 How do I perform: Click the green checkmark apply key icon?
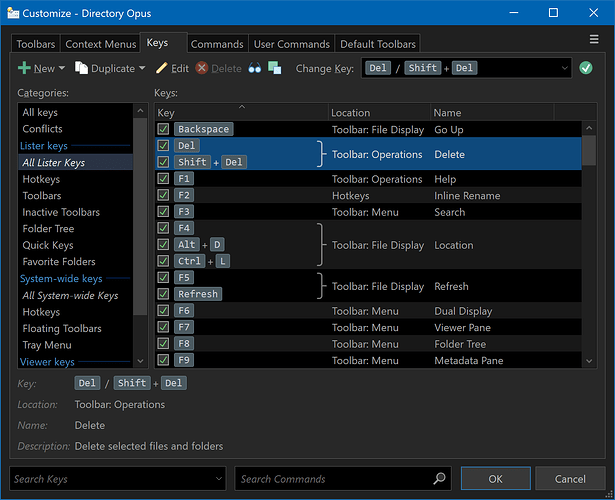(x=586, y=68)
